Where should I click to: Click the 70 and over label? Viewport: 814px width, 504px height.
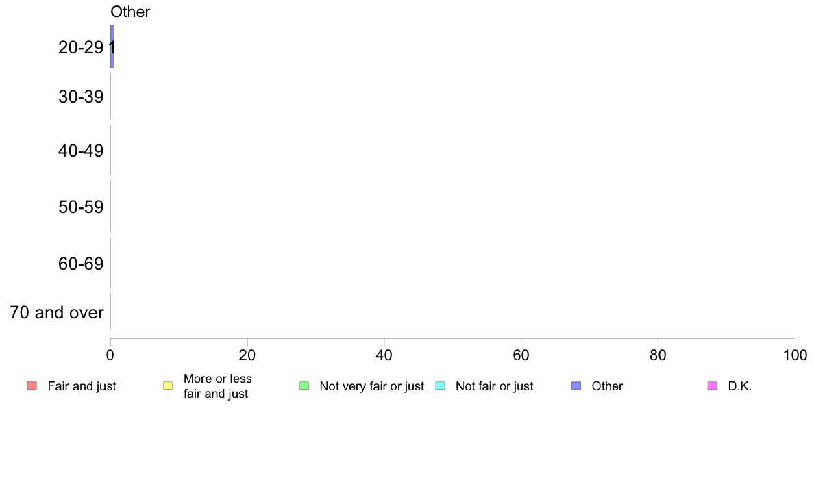click(x=57, y=312)
